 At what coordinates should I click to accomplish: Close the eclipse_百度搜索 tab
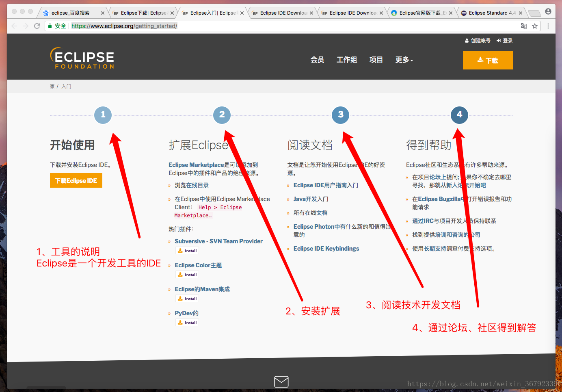point(103,13)
